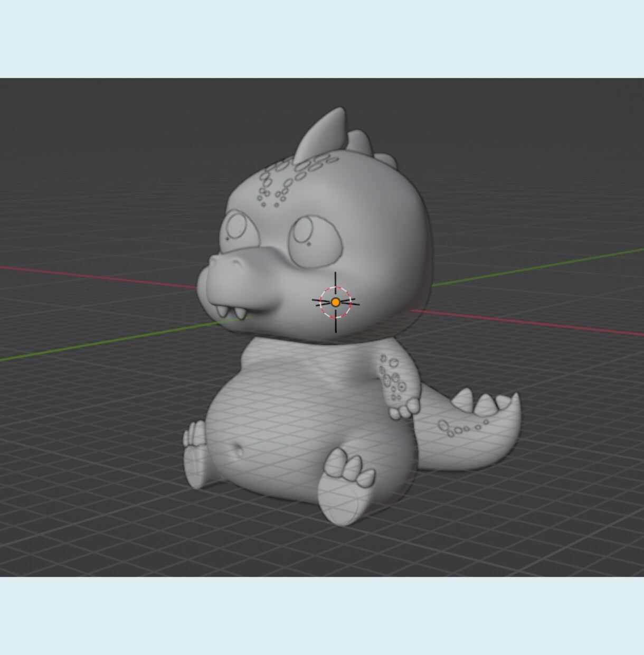This screenshot has width=644, height=655.
Task: Click the dragon's belly button
Action: pos(238,451)
